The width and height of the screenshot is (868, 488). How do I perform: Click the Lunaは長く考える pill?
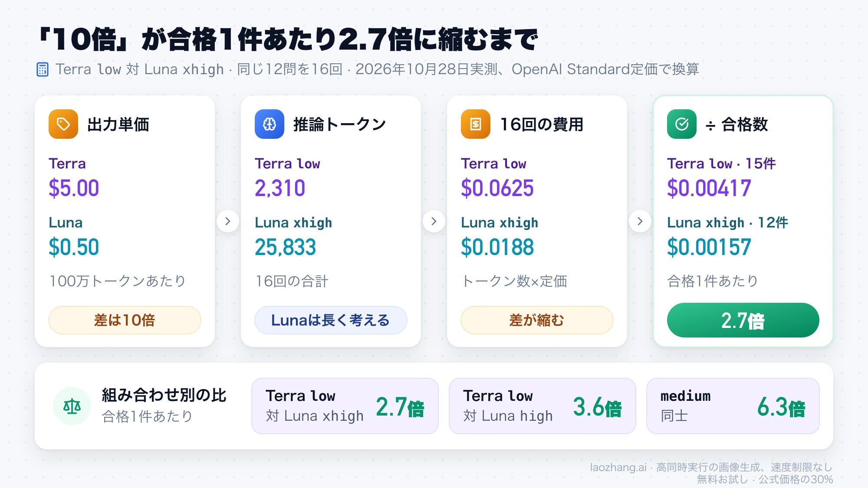[331, 320]
